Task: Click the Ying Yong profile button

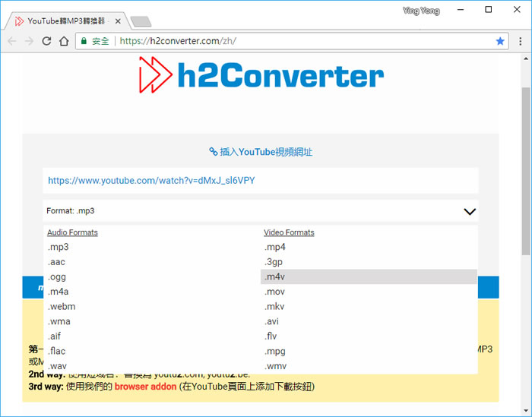Action: (421, 11)
